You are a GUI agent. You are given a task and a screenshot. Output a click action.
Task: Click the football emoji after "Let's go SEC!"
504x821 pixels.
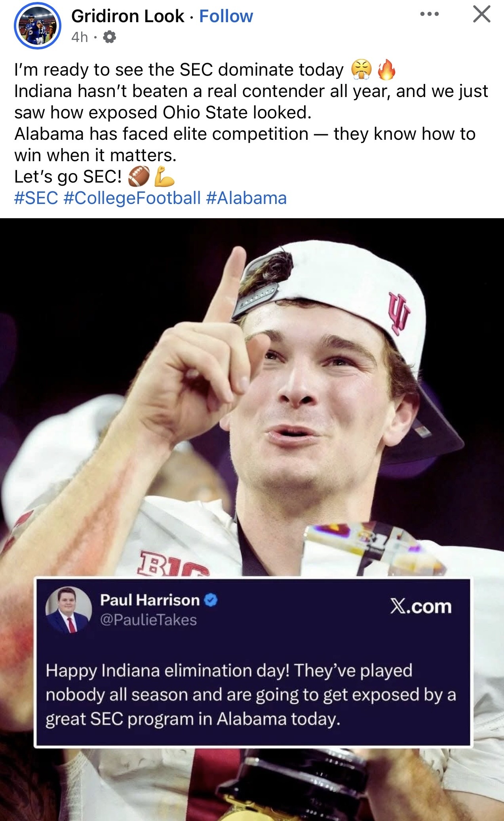(139, 177)
